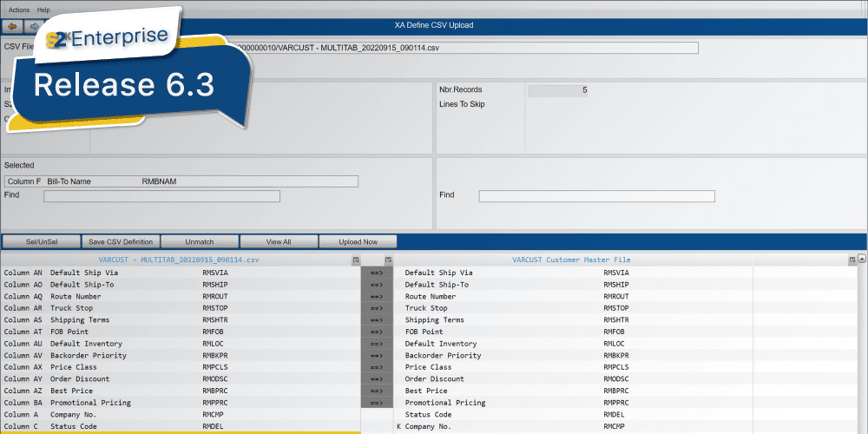Click VARCUST MULTITAB csv list header

179,260
